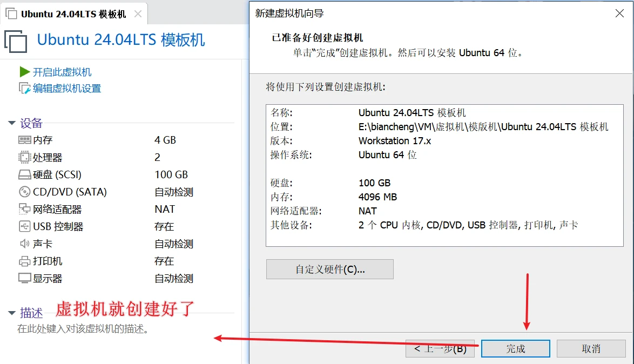Click the green power-on play icon
Viewport: 634px width, 364px height.
[x=24, y=72]
